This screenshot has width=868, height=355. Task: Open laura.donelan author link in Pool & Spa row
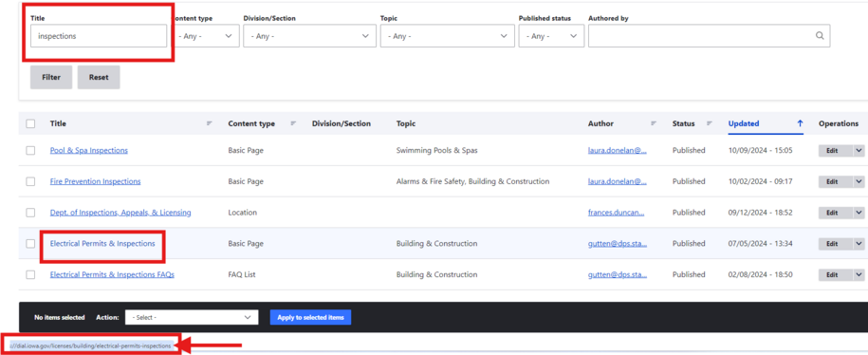pyautogui.click(x=618, y=151)
